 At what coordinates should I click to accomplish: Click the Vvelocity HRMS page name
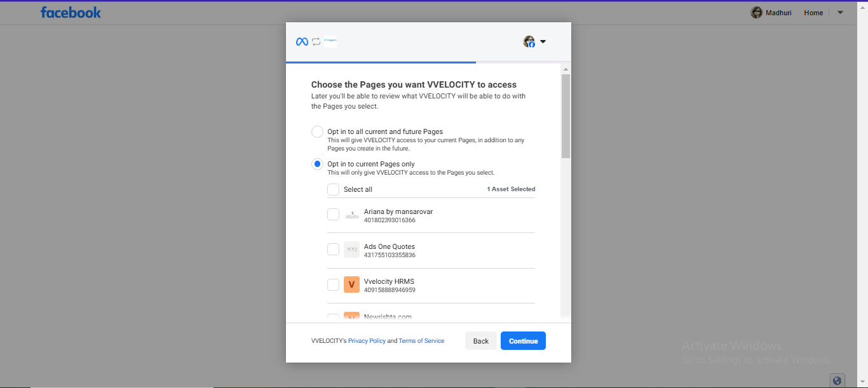click(x=390, y=281)
